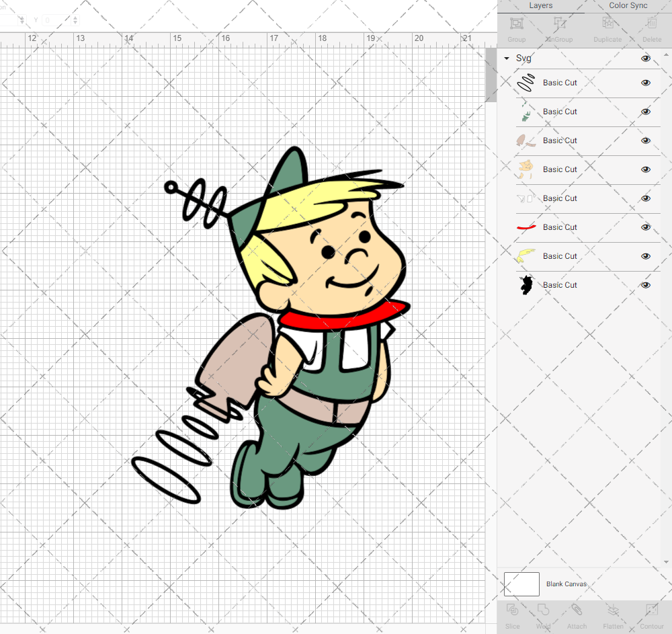Click the largest exhaust ring on canvas
The image size is (672, 634).
click(165, 480)
